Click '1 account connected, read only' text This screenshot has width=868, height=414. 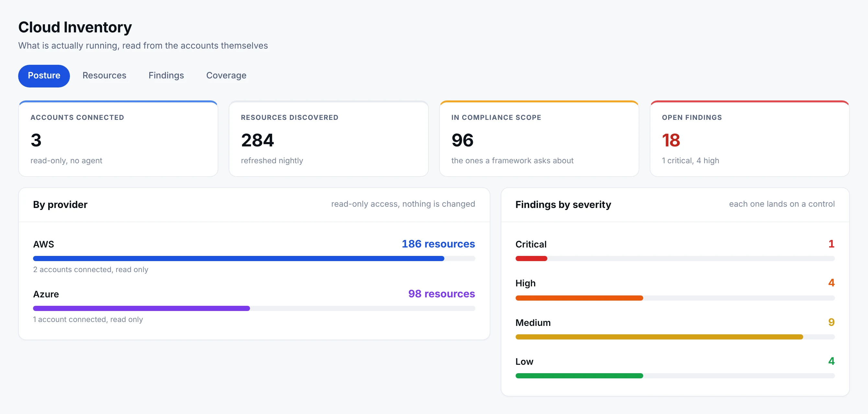pos(88,319)
